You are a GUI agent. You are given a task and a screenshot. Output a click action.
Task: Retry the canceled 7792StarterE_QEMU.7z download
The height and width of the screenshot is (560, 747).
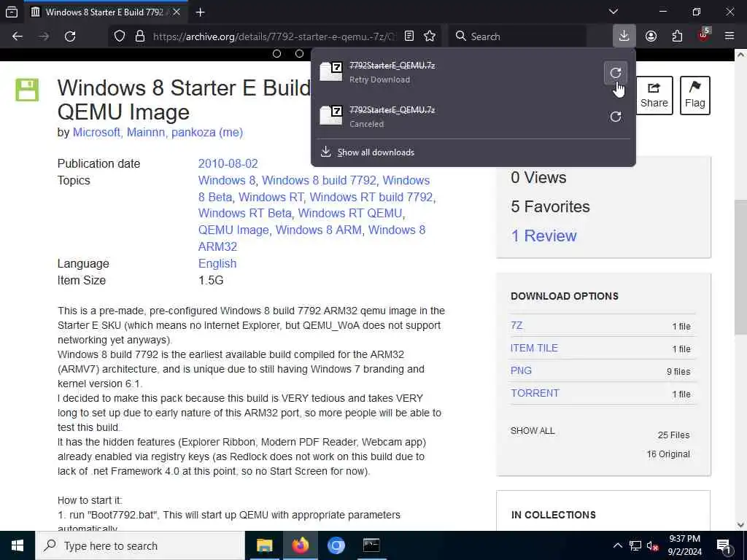click(616, 117)
